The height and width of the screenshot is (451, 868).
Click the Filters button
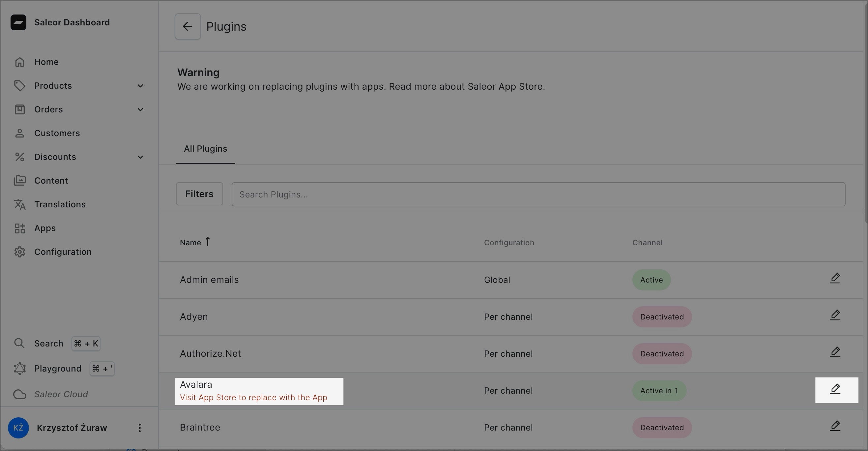point(199,194)
